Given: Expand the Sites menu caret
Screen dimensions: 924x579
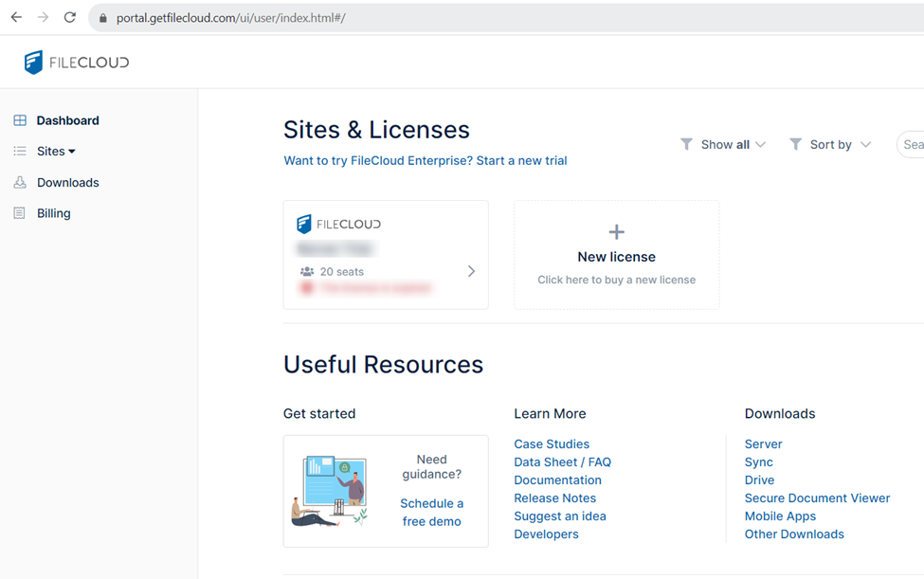Looking at the screenshot, I should point(72,152).
